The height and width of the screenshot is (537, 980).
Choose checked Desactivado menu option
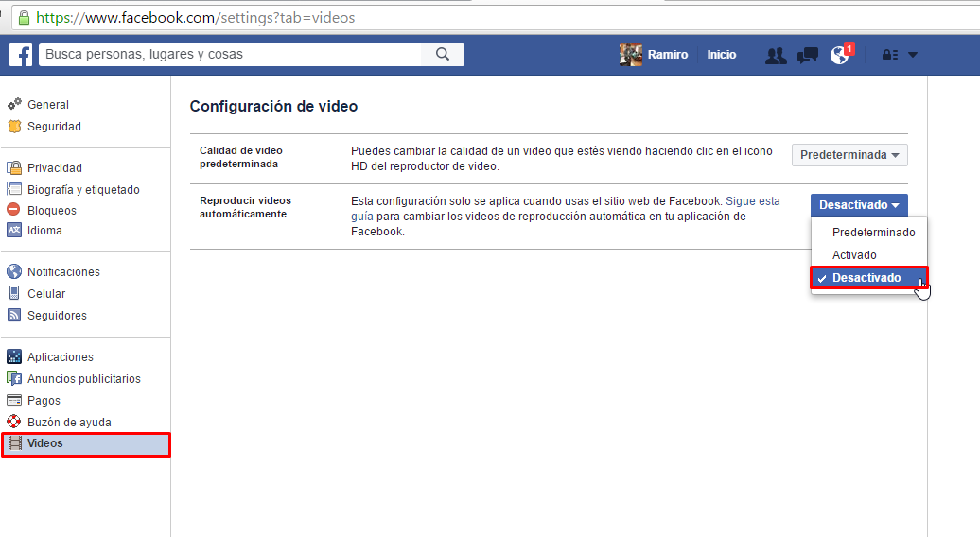(x=868, y=278)
